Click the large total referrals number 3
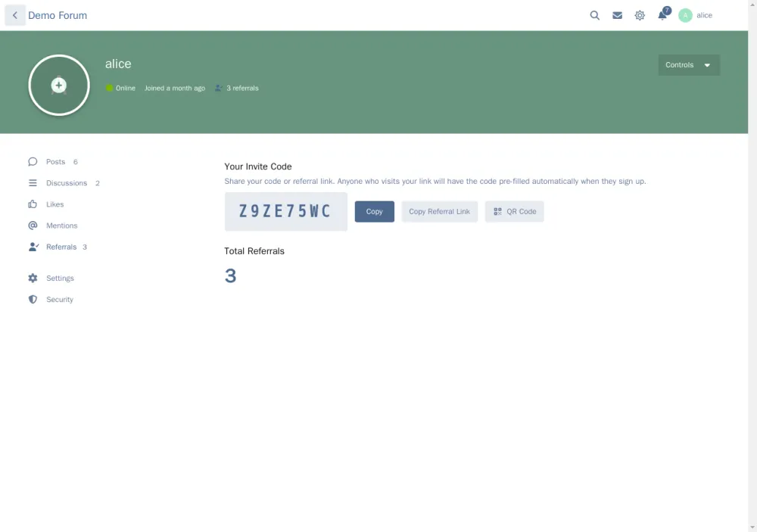The width and height of the screenshot is (757, 532). [230, 276]
